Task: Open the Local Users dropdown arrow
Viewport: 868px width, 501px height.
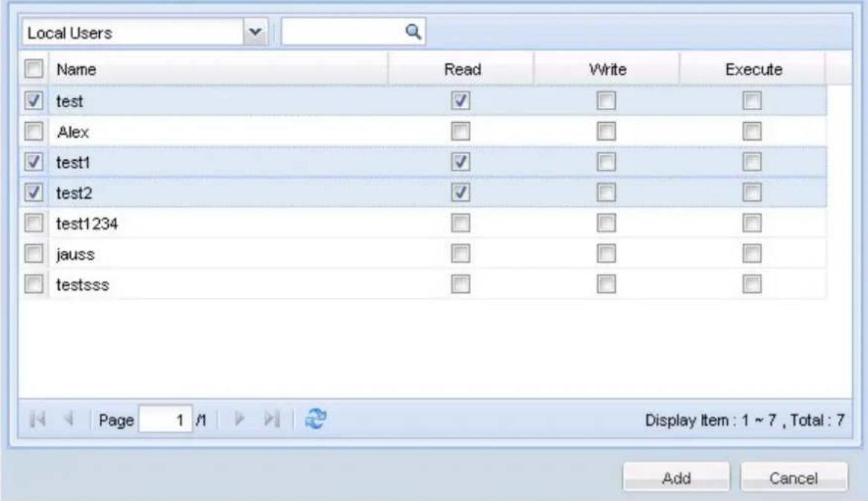Action: [256, 32]
